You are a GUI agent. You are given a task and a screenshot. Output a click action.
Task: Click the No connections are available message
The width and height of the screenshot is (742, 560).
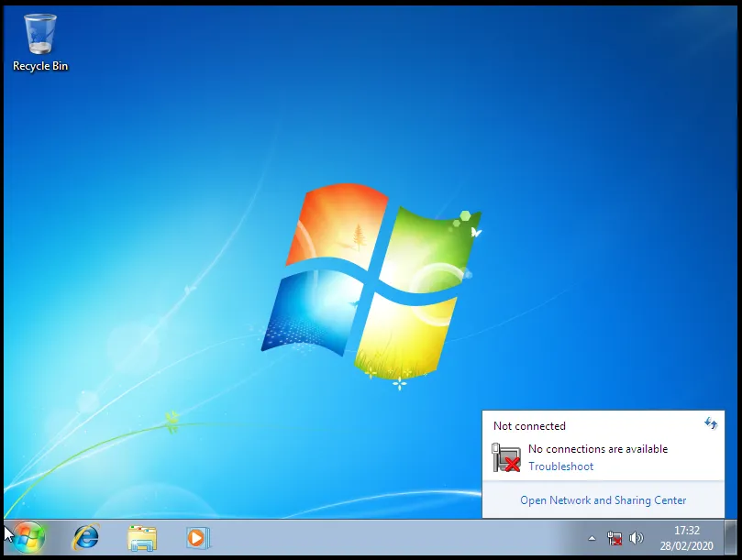[x=596, y=448]
